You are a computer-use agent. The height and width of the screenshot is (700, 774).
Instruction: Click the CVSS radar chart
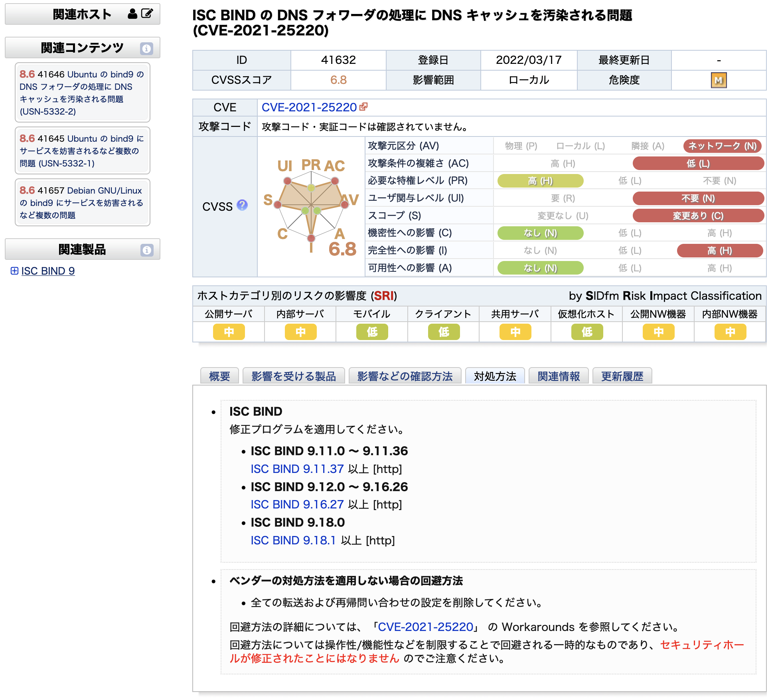(311, 207)
